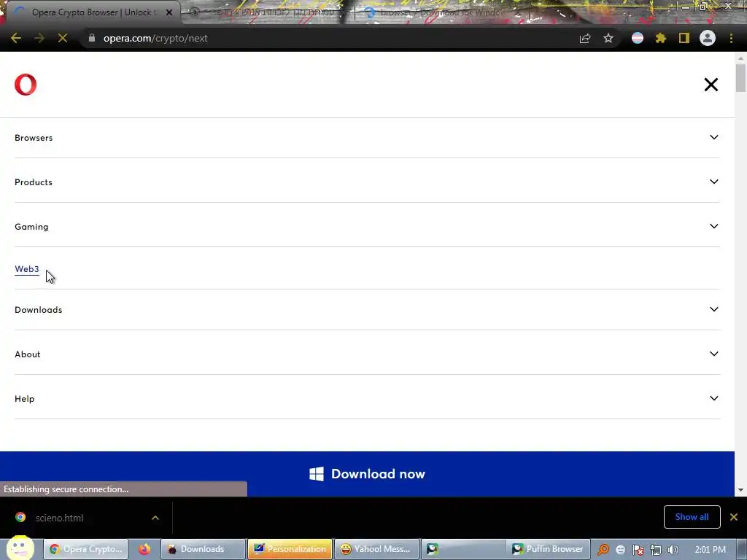The height and width of the screenshot is (560, 747).
Task: Click Show all downloads
Action: coord(692,517)
